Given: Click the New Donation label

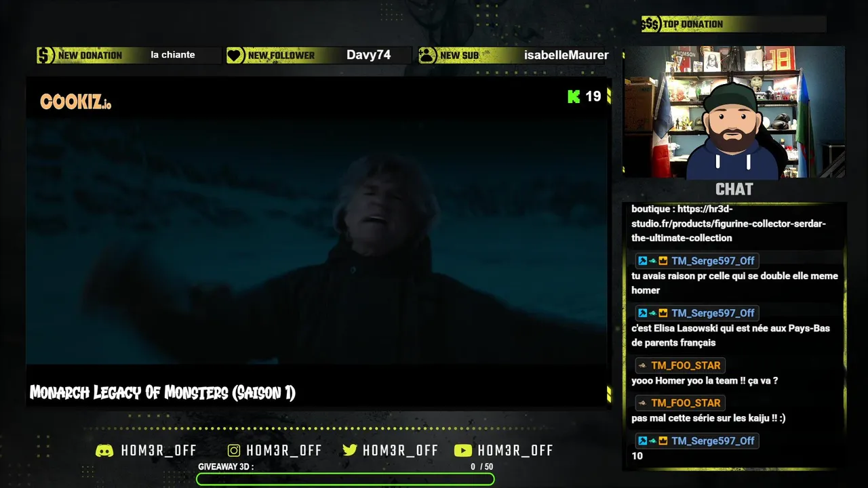Looking at the screenshot, I should coord(90,56).
